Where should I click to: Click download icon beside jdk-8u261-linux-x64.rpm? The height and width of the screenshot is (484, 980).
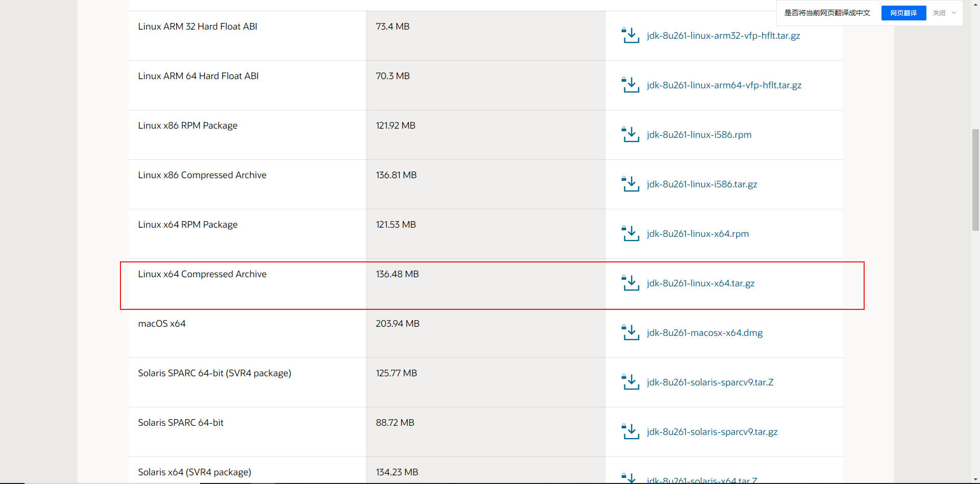[630, 234]
